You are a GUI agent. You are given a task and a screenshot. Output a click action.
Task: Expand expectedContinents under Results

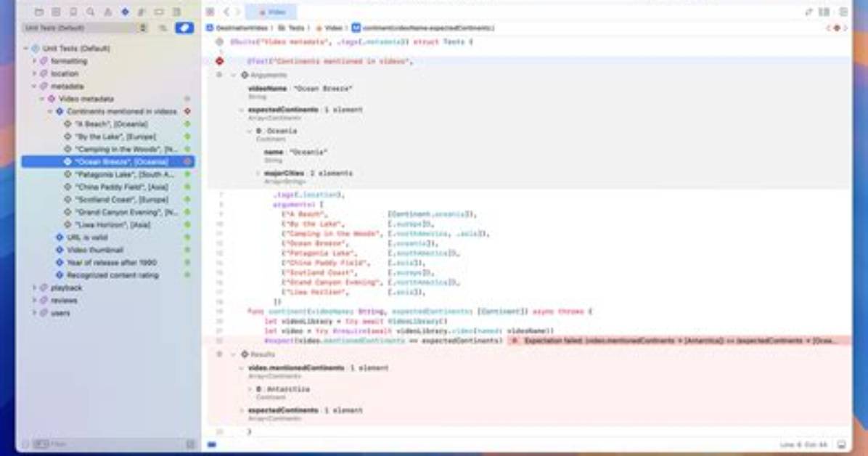point(242,410)
